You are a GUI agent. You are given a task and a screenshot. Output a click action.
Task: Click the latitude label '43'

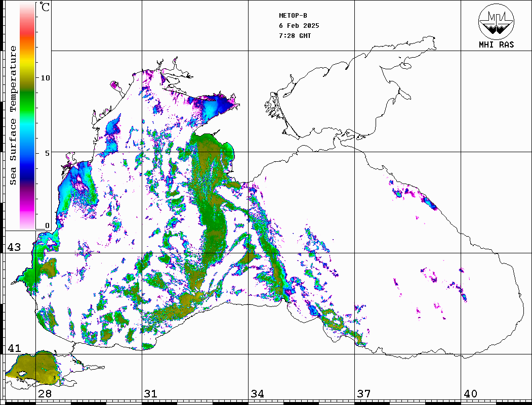(x=14, y=247)
